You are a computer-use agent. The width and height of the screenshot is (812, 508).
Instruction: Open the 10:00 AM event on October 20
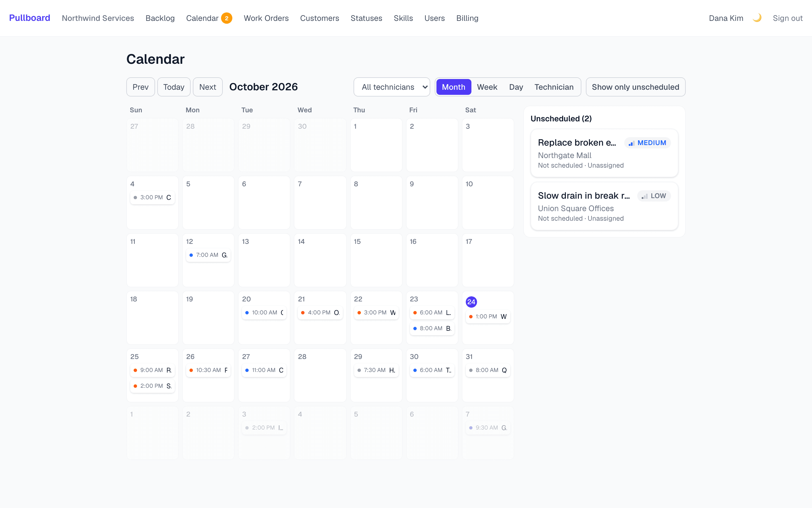pos(264,312)
